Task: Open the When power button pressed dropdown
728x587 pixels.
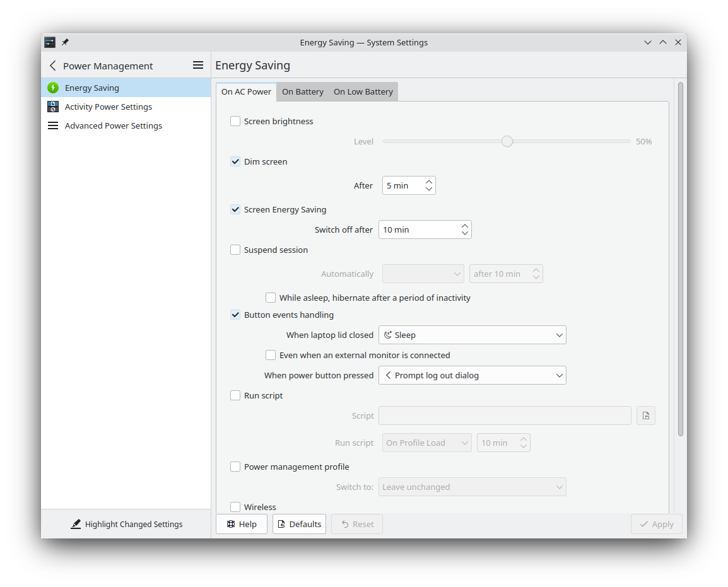Action: point(472,375)
